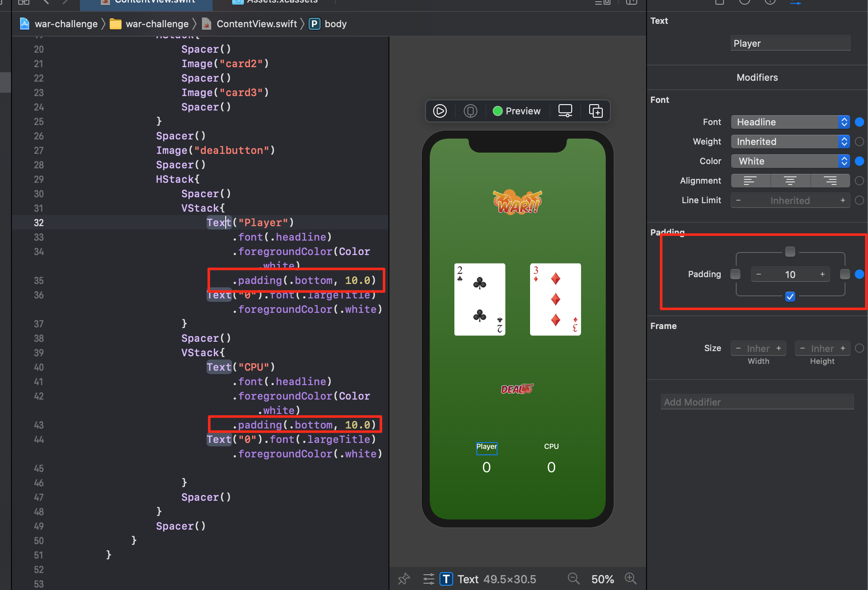868x590 pixels.
Task: Increase padding value with plus stepper
Action: coord(822,274)
